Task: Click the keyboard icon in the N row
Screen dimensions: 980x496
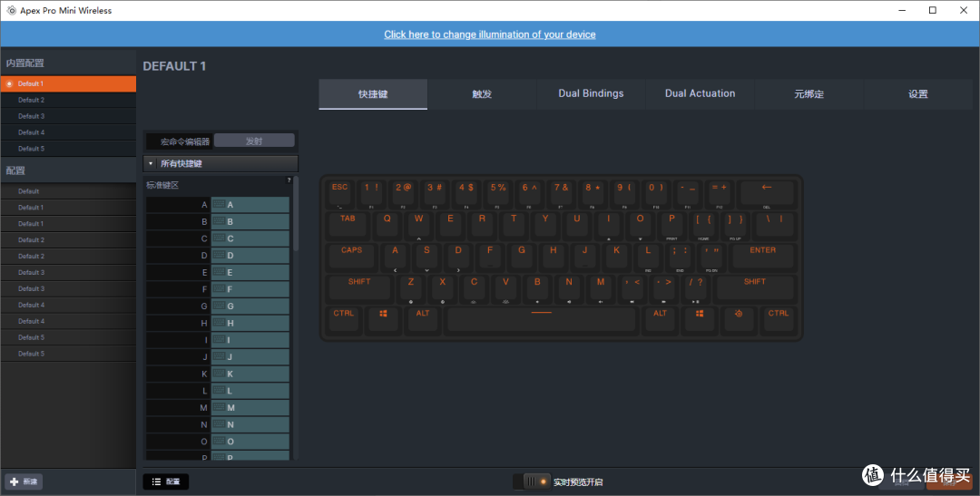Action: pyautogui.click(x=219, y=423)
